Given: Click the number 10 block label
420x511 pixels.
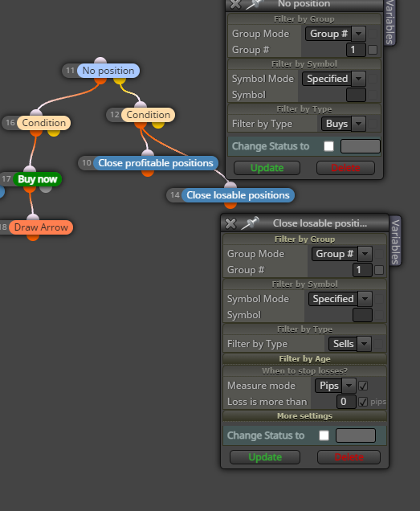Looking at the screenshot, I should click(x=87, y=163).
